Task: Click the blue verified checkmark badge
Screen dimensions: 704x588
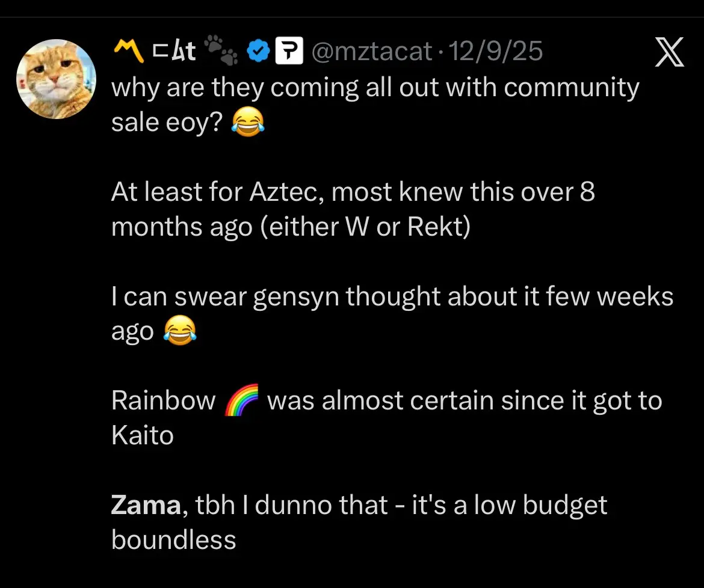Action: tap(258, 51)
